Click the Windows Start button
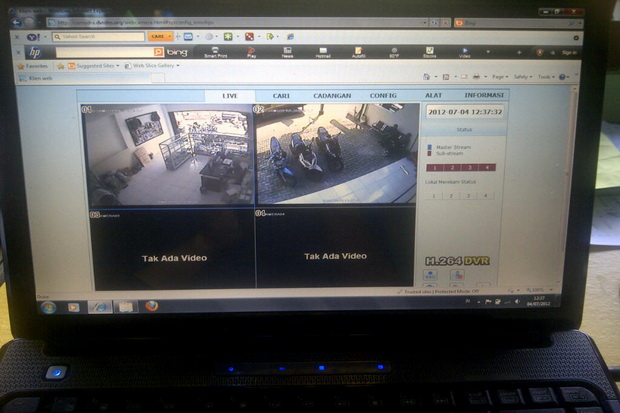 pos(48,307)
